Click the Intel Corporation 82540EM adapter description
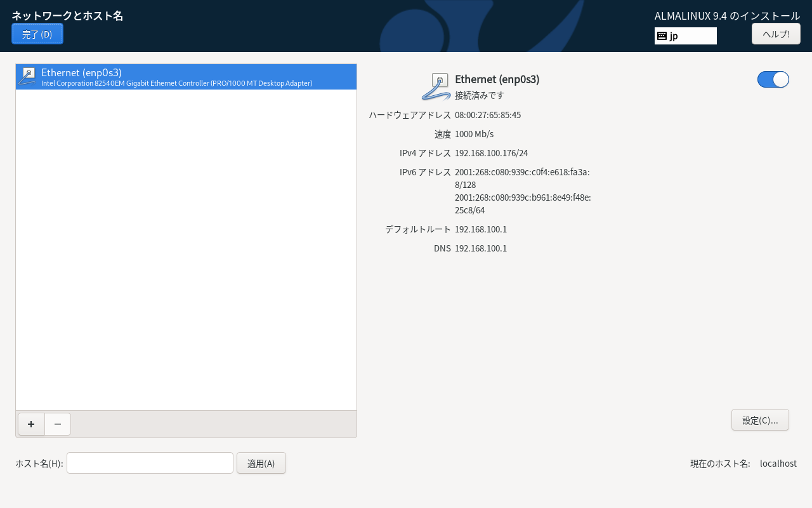 (176, 83)
